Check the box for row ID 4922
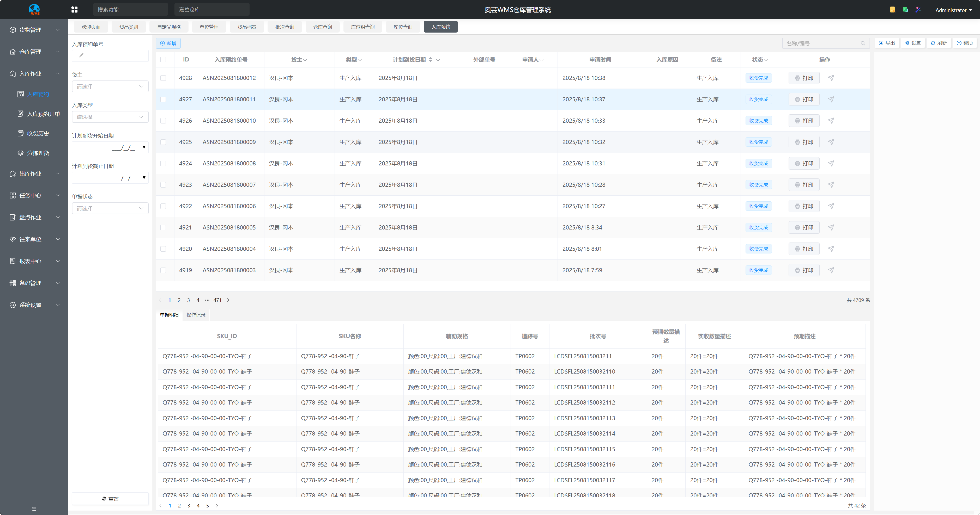This screenshot has width=980, height=515. coord(163,206)
